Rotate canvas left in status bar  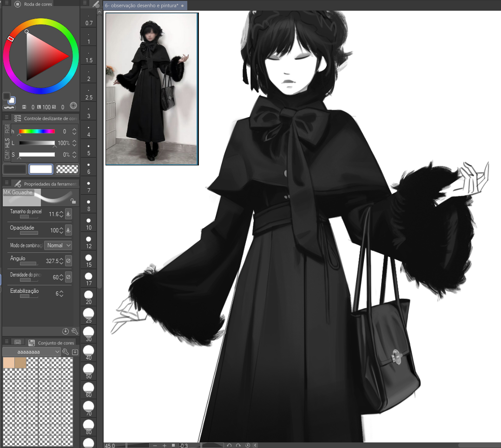click(229, 445)
